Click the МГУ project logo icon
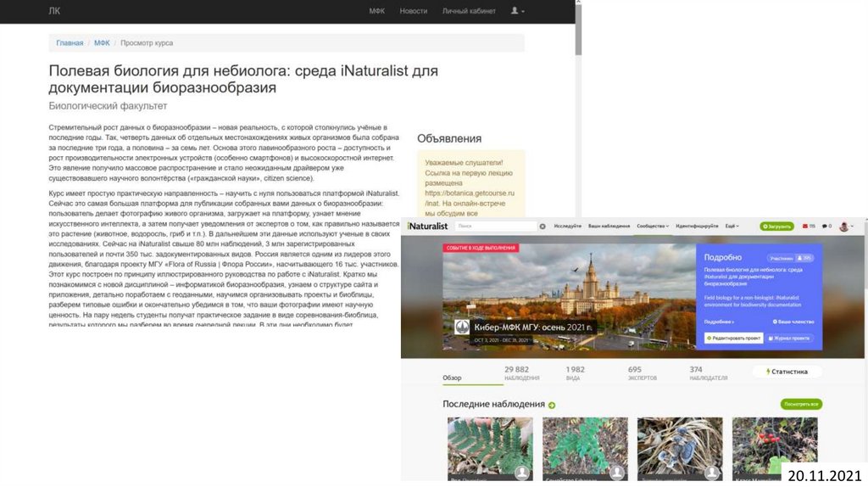 pyautogui.click(x=462, y=327)
